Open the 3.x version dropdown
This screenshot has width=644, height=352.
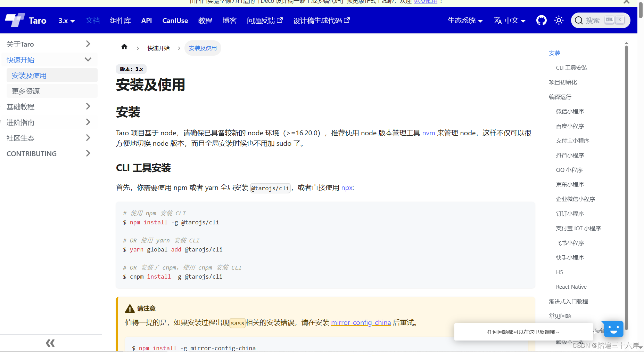(67, 21)
